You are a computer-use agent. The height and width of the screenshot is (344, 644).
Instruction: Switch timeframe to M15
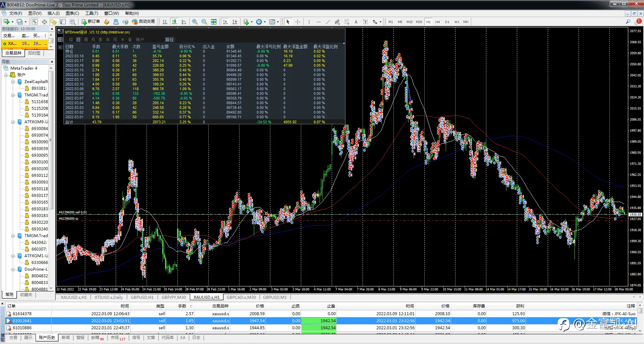(x=410, y=22)
